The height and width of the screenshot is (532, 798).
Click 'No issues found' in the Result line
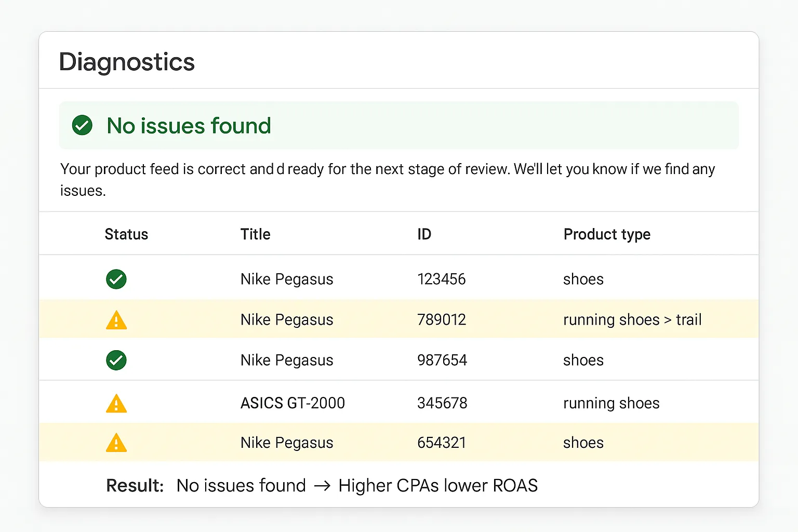241,485
